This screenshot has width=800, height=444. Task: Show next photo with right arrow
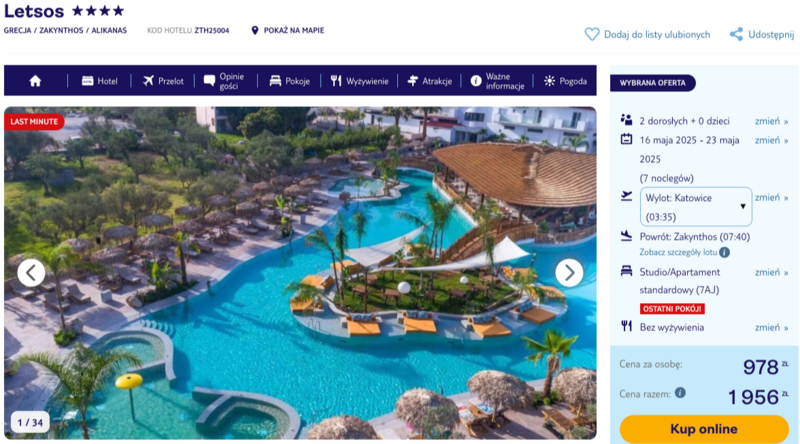tap(569, 273)
